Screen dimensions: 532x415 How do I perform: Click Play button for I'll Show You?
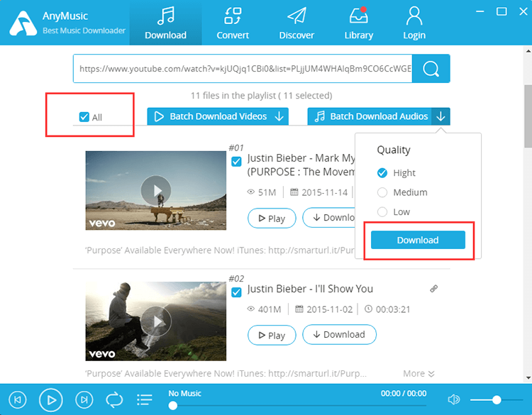tap(272, 336)
